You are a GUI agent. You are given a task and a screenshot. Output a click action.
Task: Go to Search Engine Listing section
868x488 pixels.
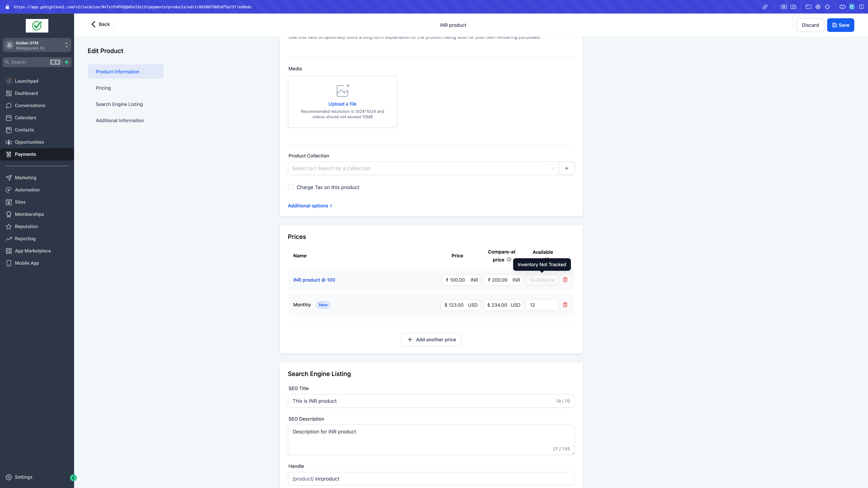coord(119,104)
